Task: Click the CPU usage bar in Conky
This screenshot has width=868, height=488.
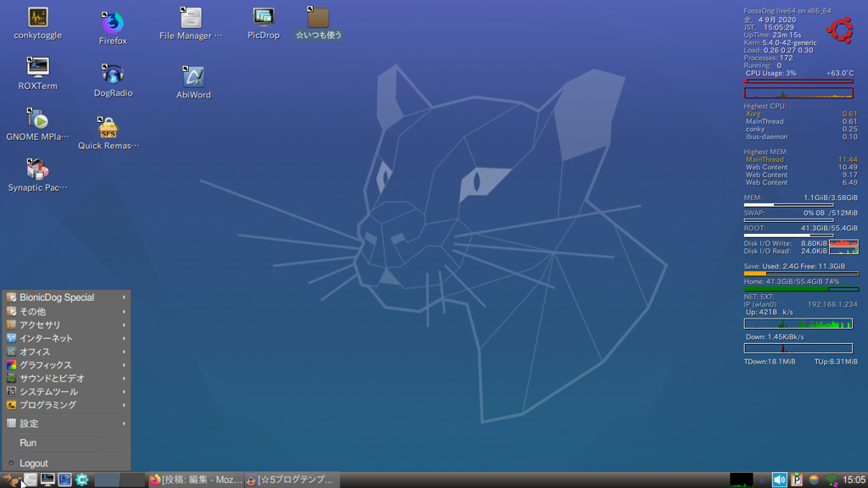Action: (x=798, y=82)
